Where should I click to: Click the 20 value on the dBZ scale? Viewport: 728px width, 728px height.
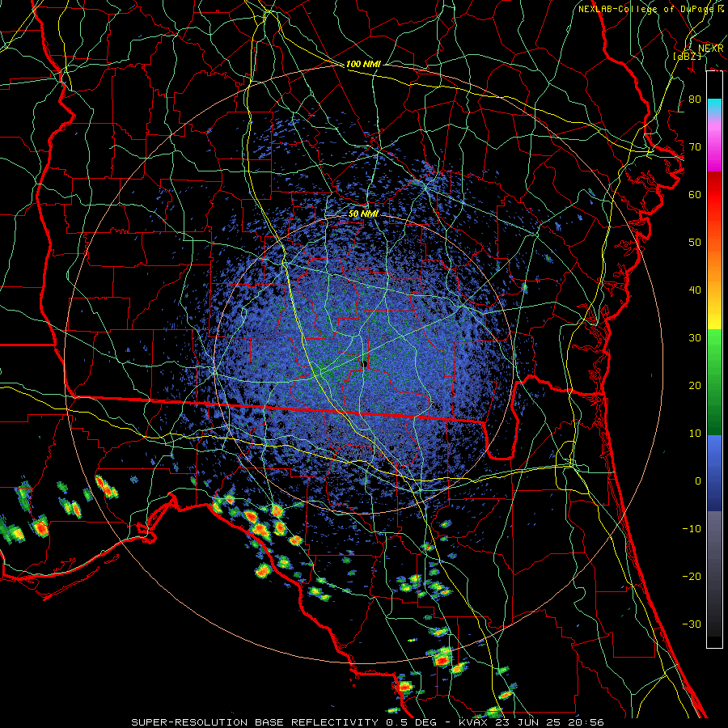coord(695,386)
